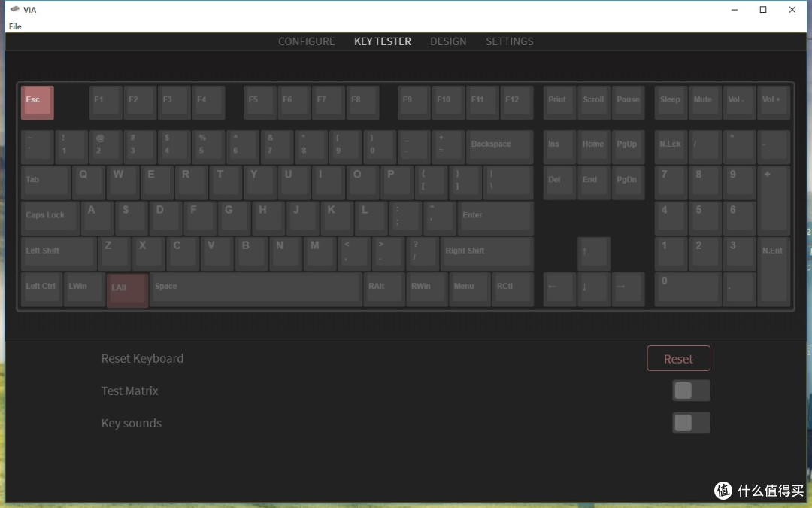The width and height of the screenshot is (812, 508).
Task: Click the End key
Action: tap(594, 183)
